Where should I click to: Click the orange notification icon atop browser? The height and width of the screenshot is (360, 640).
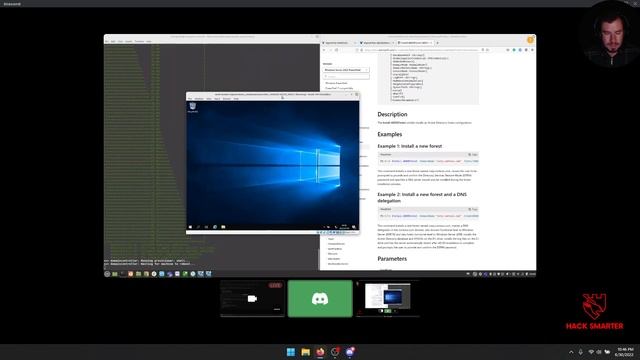click(x=530, y=40)
